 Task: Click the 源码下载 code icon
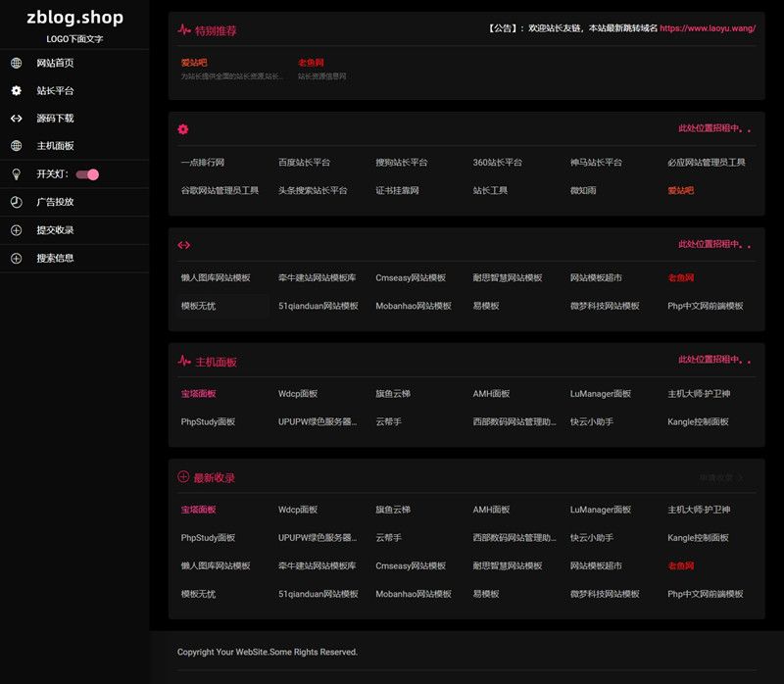14,118
